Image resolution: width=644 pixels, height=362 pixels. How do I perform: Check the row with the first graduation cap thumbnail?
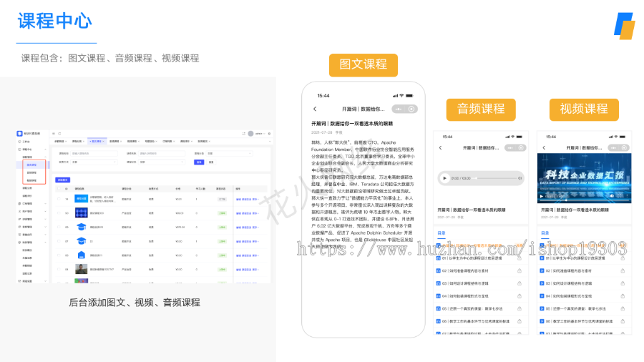pyautogui.click(x=59, y=227)
